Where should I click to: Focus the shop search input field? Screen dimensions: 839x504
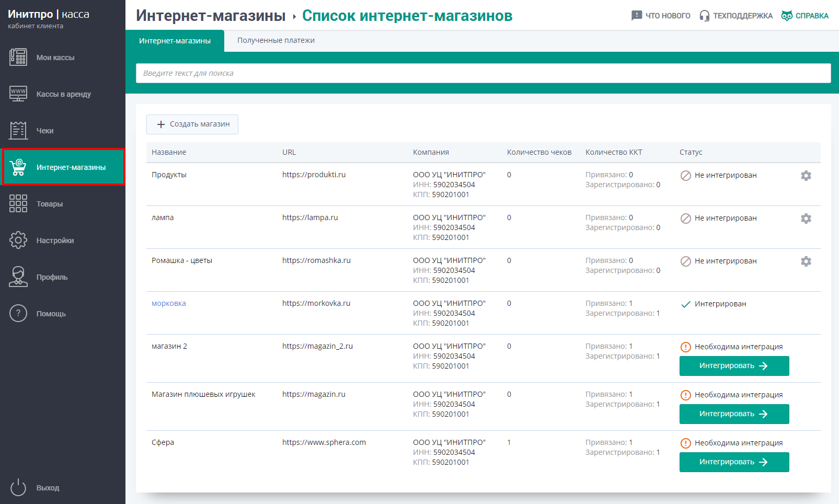tap(484, 73)
